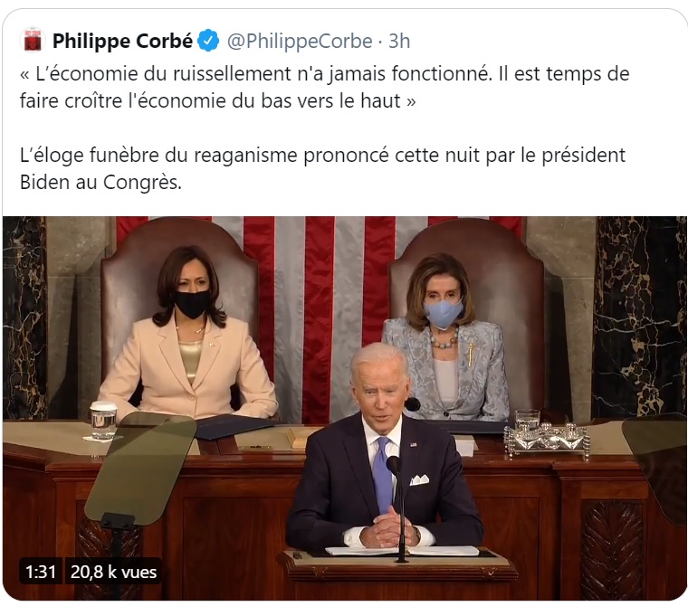Click the teleprompter glass left of the podium
The height and width of the screenshot is (616, 688).
pos(140,469)
